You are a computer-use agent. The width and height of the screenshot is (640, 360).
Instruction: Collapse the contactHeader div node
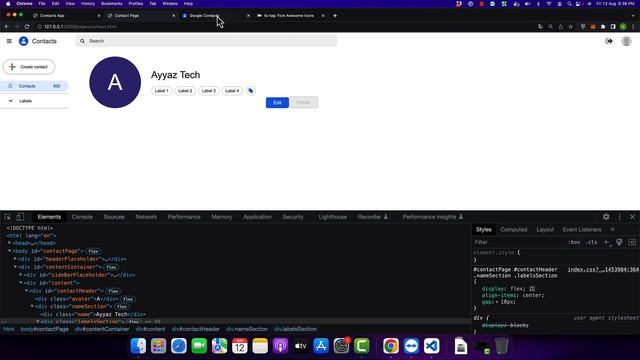click(x=27, y=291)
